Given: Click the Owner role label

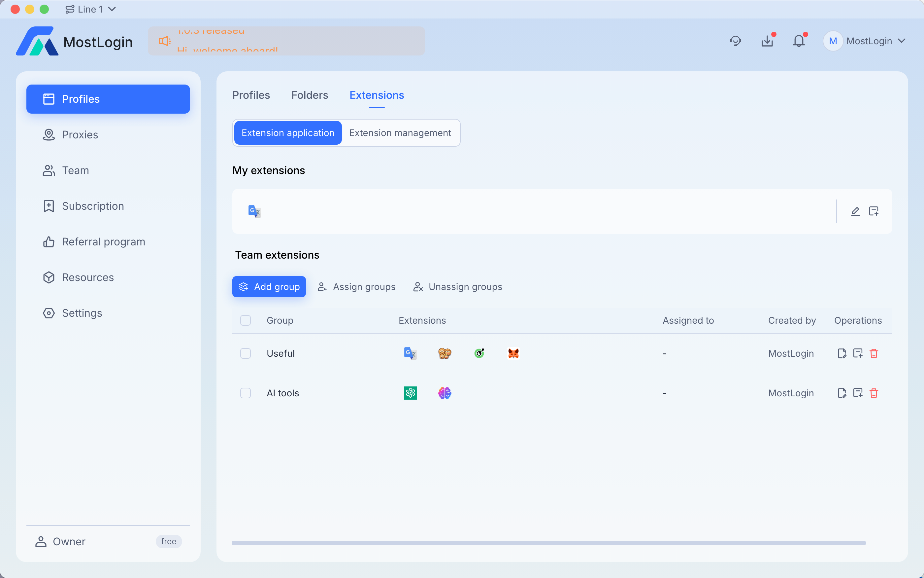Looking at the screenshot, I should [x=69, y=542].
